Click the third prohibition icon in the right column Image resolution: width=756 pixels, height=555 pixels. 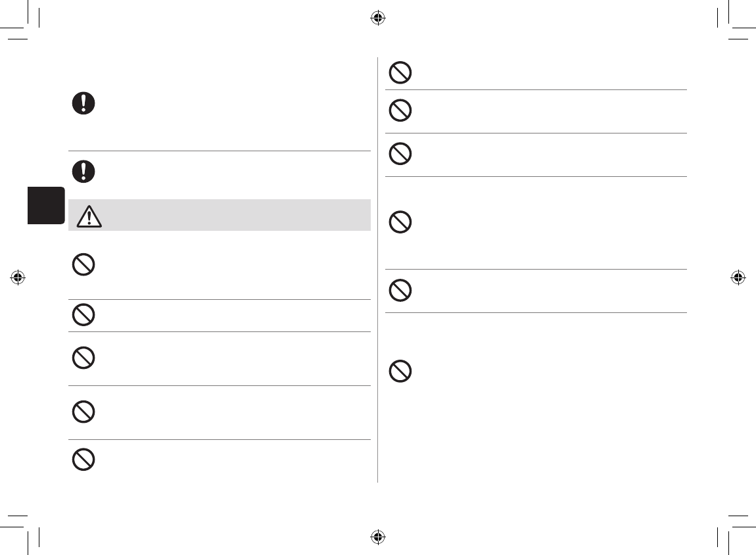[x=400, y=154]
